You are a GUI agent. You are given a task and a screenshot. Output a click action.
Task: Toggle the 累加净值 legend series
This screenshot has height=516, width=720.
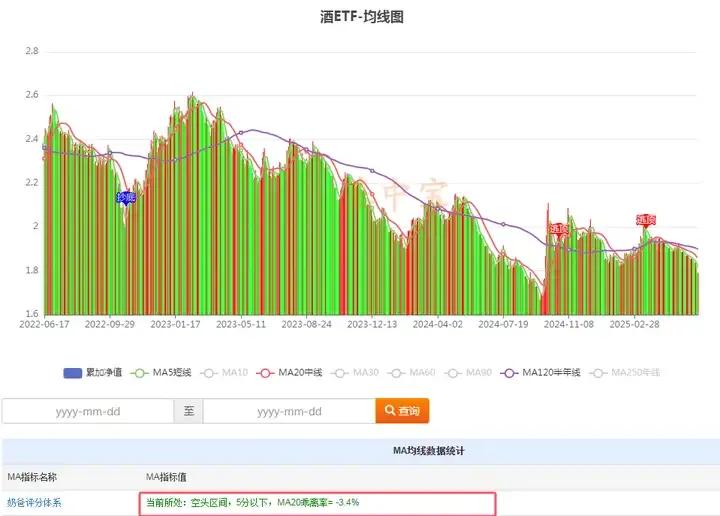pyautogui.click(x=93, y=373)
